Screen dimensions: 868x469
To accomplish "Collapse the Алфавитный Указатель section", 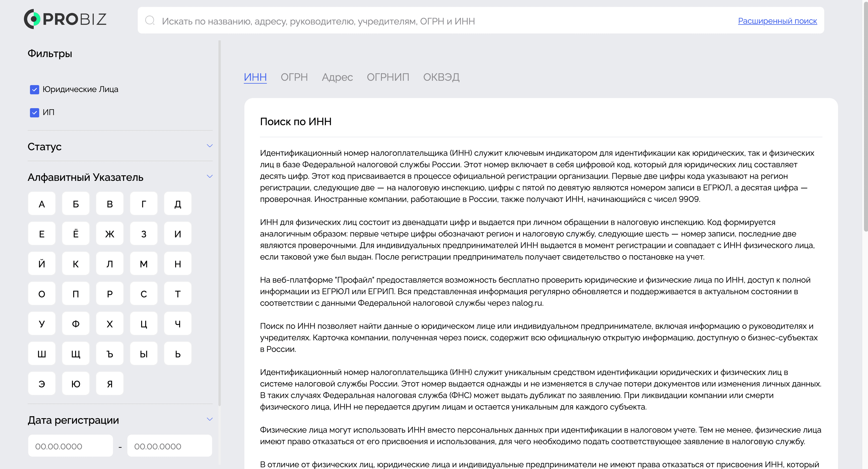I will tap(210, 177).
